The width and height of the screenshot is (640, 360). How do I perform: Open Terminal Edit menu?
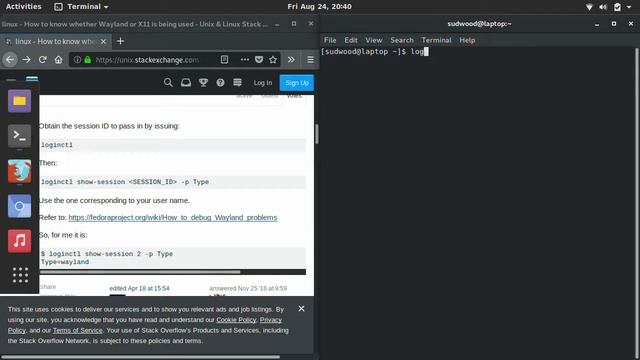351,40
